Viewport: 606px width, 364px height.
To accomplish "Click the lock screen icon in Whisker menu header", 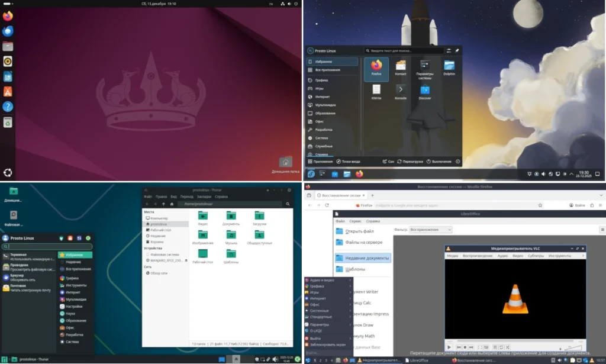I will coord(70,238).
